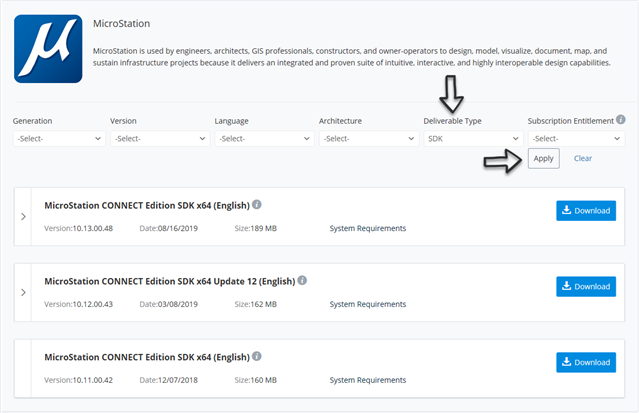
Task: Click info icon beside 10.13.00.48 SDK title
Action: tap(257, 204)
